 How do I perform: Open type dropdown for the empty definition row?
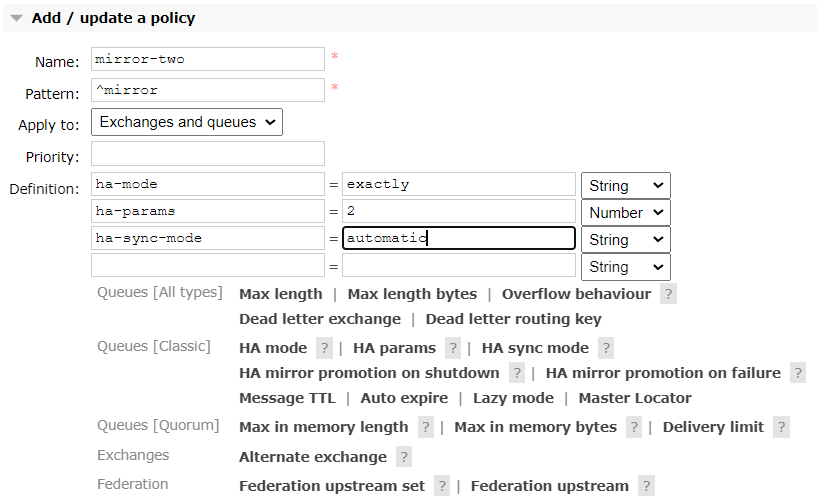coord(625,267)
